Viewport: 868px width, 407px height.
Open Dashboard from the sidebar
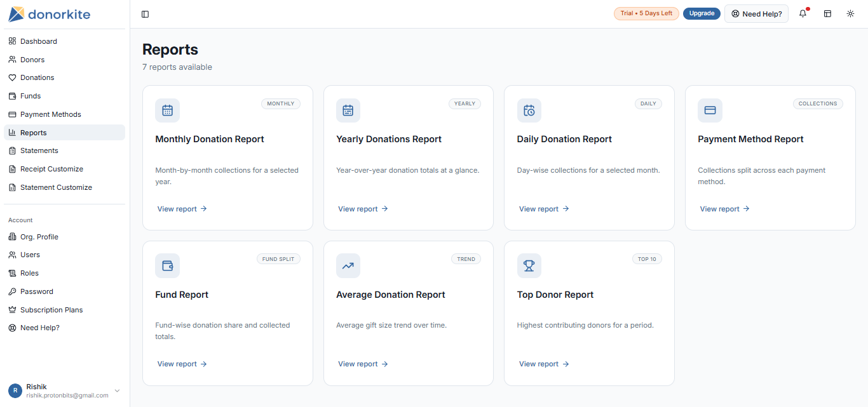64,41
